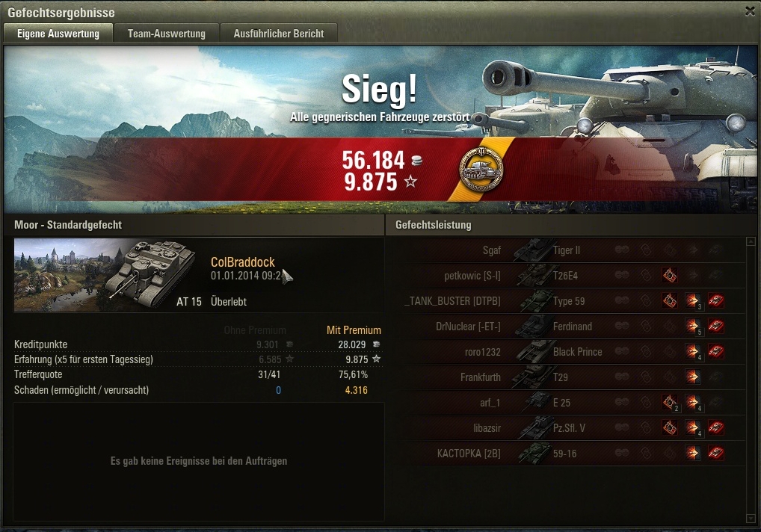The image size is (761, 532).
Task: Click the scroll-up arrow of Gefechtsleistung list
Action: pyautogui.click(x=751, y=241)
